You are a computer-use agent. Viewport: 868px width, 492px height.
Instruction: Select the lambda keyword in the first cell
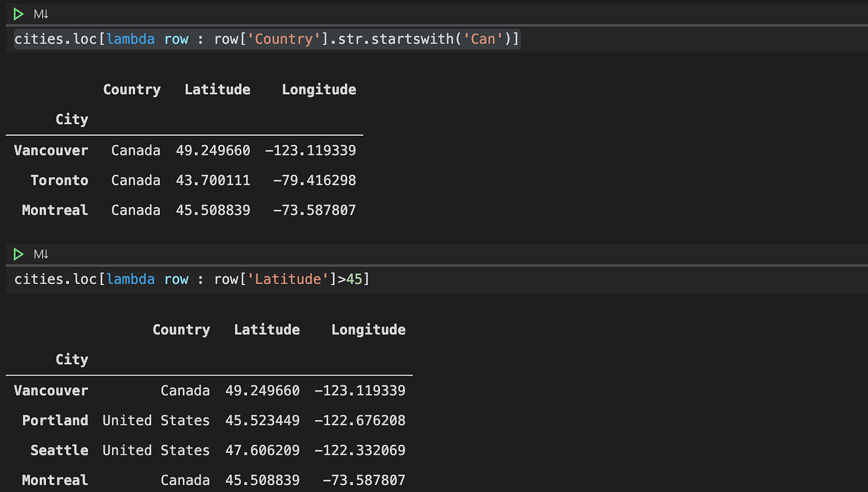pos(130,38)
